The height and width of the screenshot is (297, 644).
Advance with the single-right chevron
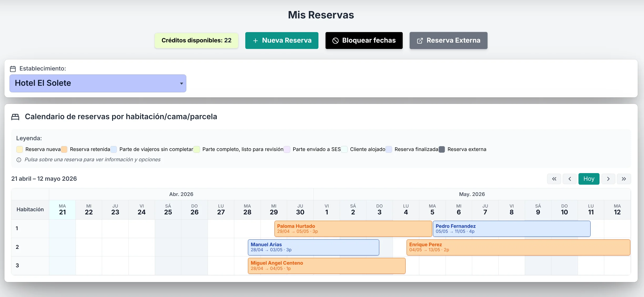[x=608, y=179]
